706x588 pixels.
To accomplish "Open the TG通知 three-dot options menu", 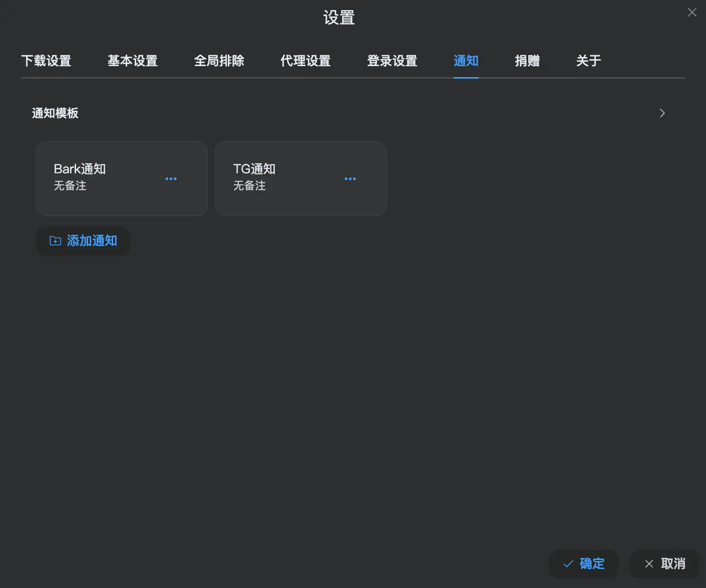I will 350,179.
